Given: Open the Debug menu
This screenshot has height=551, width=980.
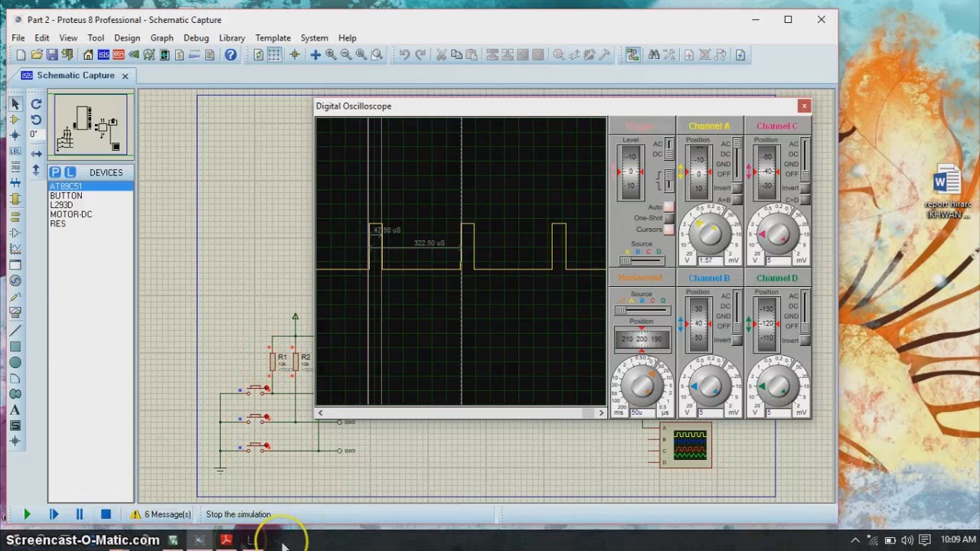Looking at the screenshot, I should 196,37.
